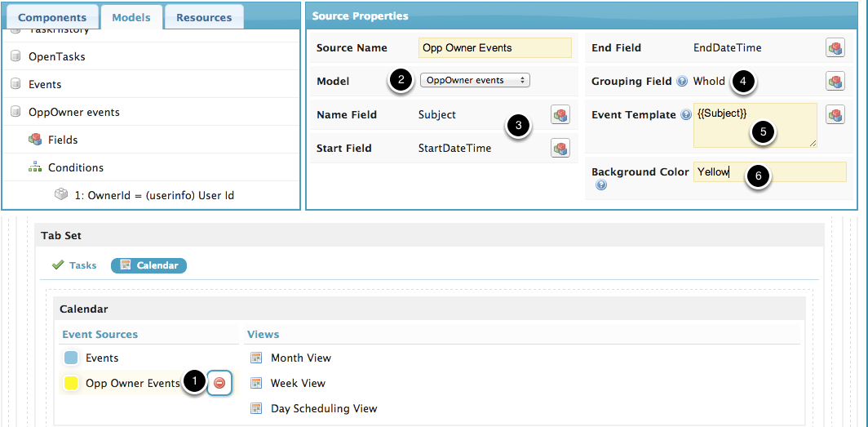Click field picker icon next to End Field

coord(835,48)
